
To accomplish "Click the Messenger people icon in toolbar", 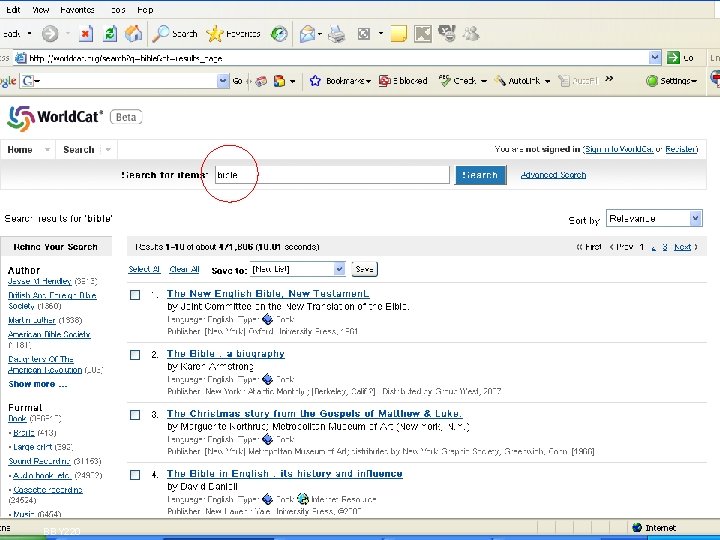I will [471, 34].
